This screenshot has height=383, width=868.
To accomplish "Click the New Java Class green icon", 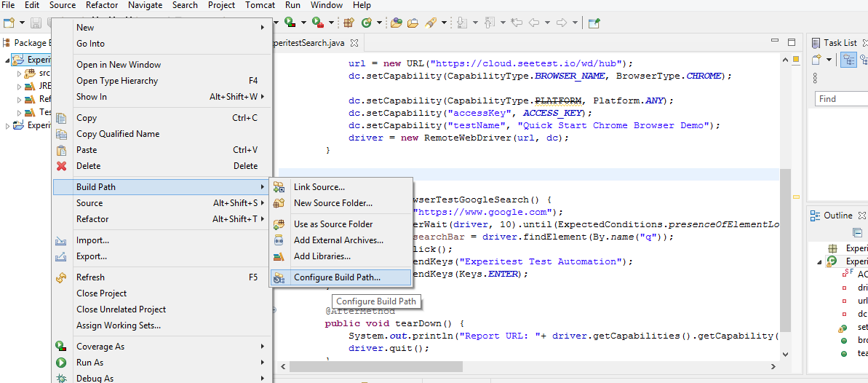I will 366,23.
